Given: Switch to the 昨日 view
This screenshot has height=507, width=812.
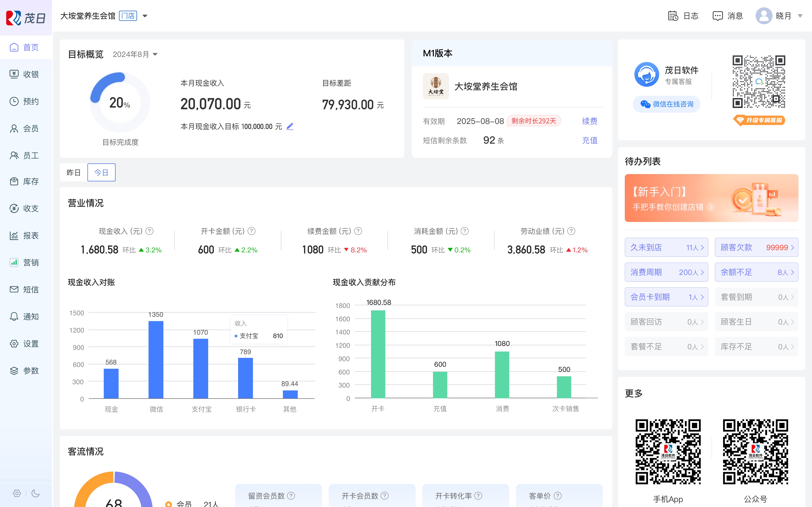Looking at the screenshot, I should tap(73, 172).
